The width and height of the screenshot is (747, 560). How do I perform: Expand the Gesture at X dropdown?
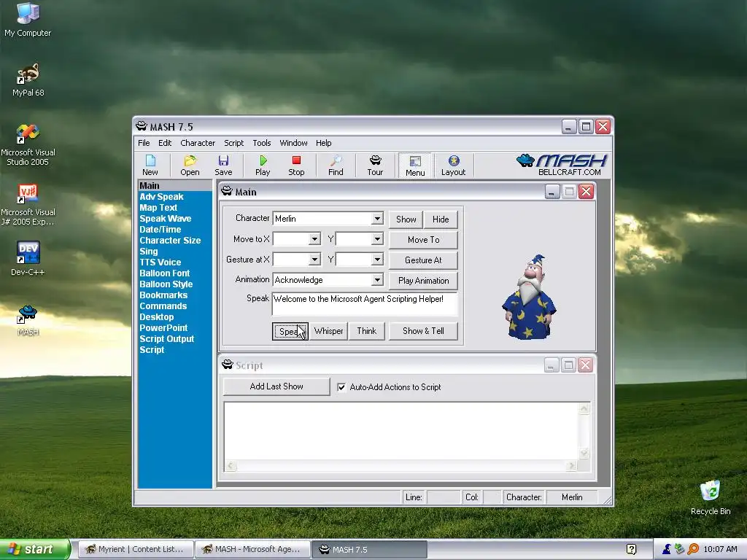(x=314, y=260)
